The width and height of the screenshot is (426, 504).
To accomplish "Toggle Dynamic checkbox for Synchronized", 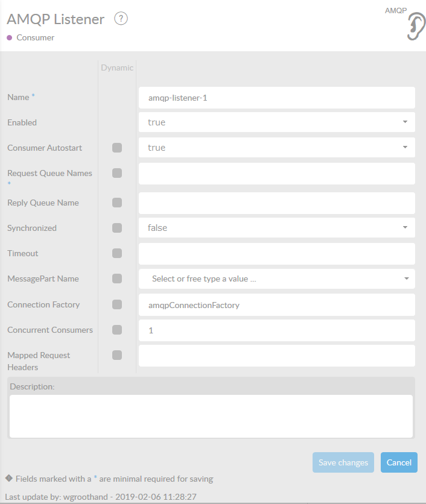I will pos(117,228).
